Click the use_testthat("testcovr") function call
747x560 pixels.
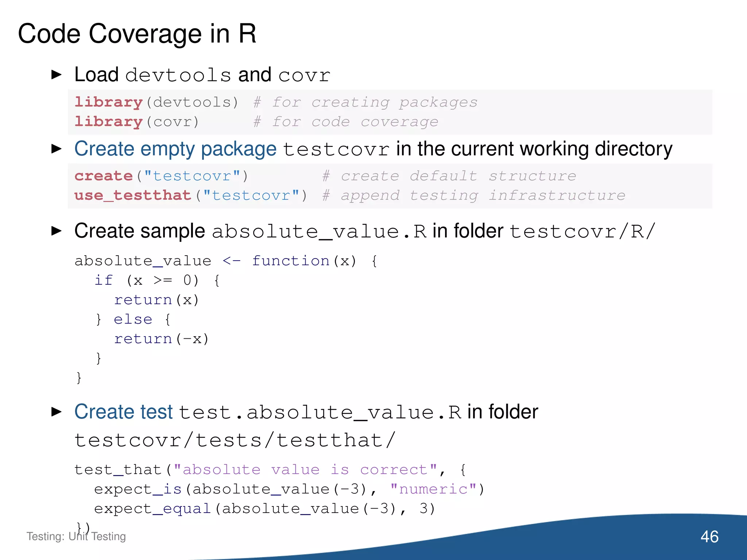click(190, 195)
